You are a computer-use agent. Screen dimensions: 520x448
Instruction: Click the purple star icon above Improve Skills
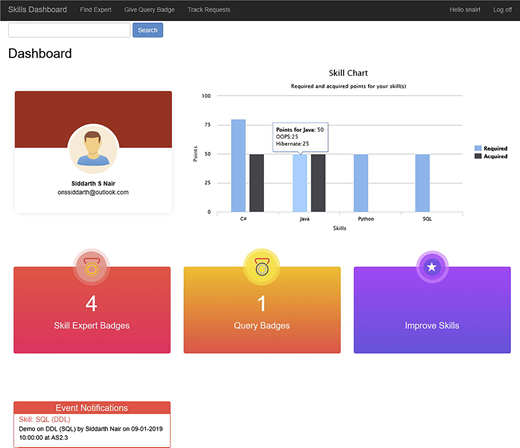click(432, 267)
